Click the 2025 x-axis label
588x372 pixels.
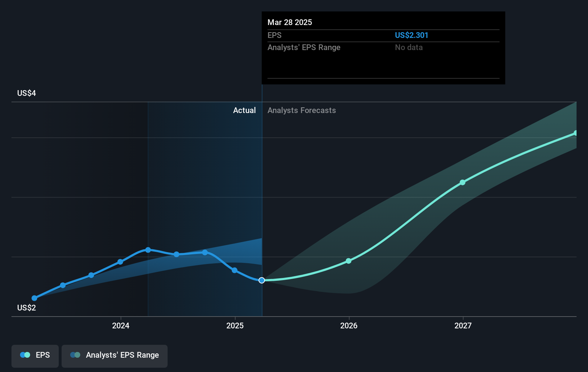pyautogui.click(x=235, y=325)
